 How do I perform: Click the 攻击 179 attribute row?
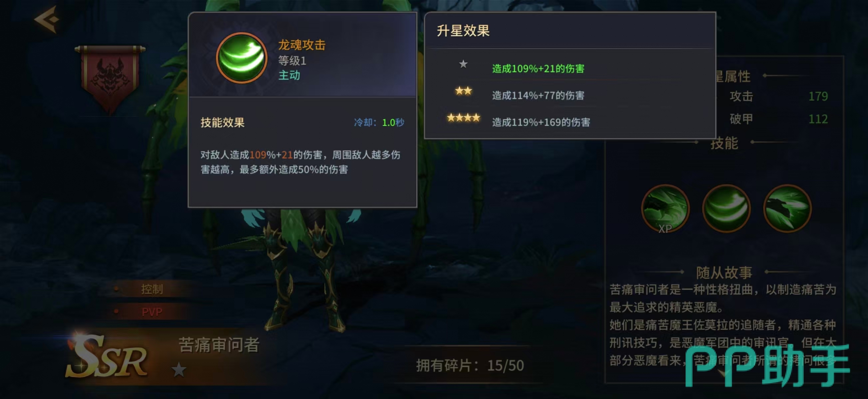(x=778, y=96)
